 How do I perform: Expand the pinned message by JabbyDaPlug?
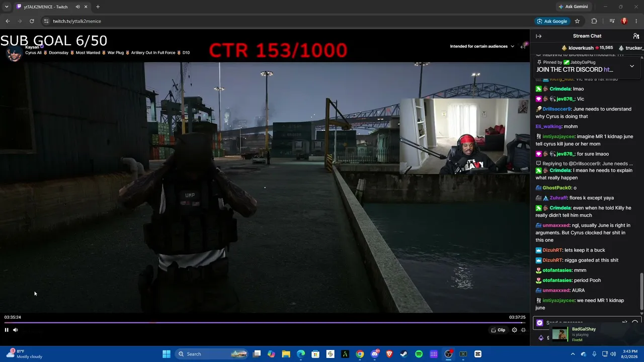632,66
